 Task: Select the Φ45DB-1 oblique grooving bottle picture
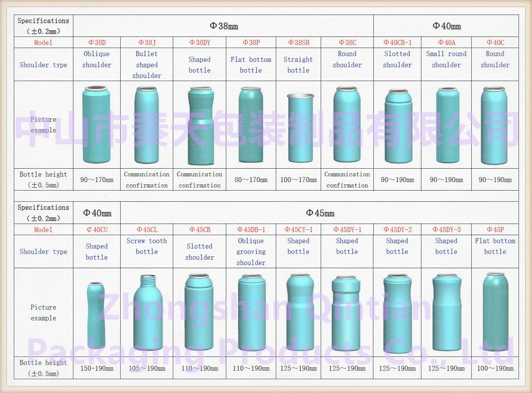252,313
